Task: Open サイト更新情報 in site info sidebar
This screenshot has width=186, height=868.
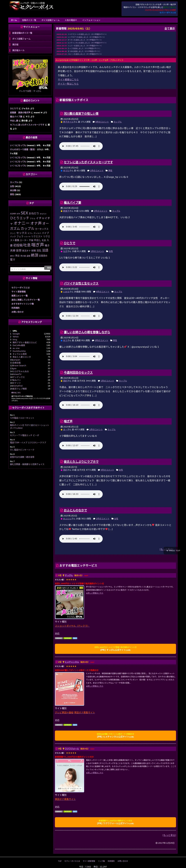Action: [19, 292]
